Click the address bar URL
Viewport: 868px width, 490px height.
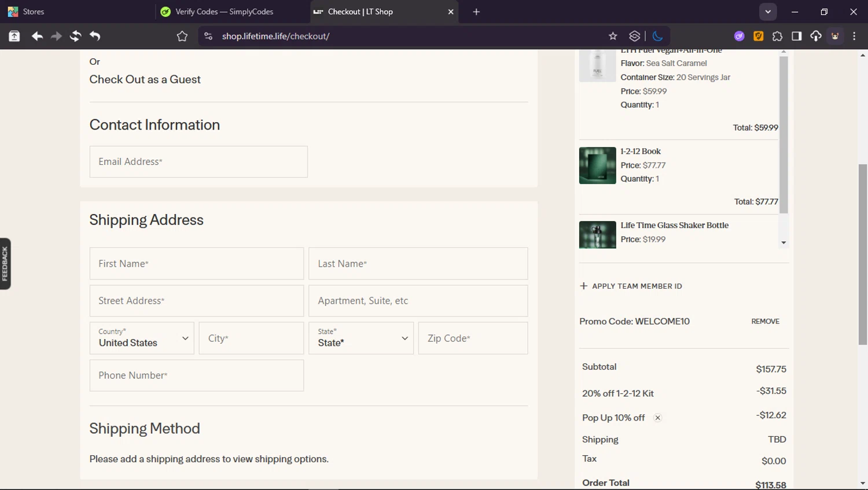(275, 36)
